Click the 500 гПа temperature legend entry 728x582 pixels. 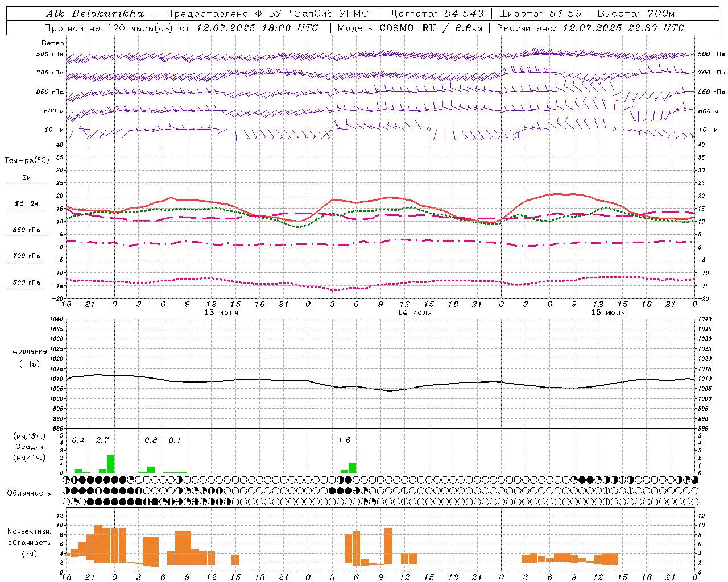tap(27, 282)
